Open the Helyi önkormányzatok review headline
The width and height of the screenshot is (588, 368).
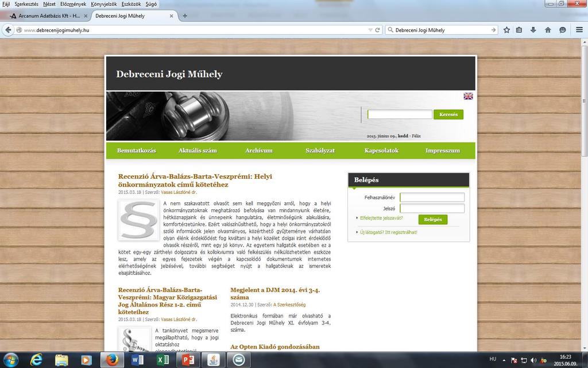[x=195, y=180]
